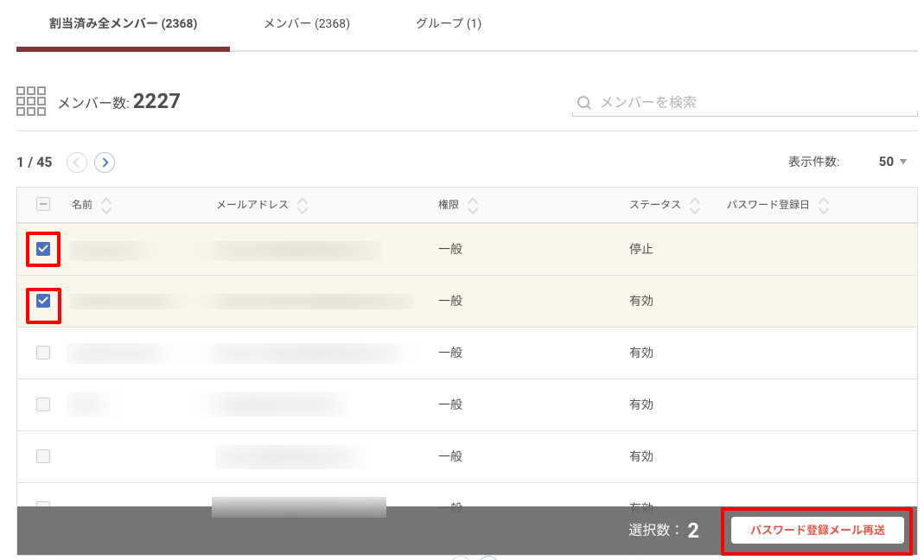Sort by 名前 column
Screen dimensions: 924x560
[106, 205]
